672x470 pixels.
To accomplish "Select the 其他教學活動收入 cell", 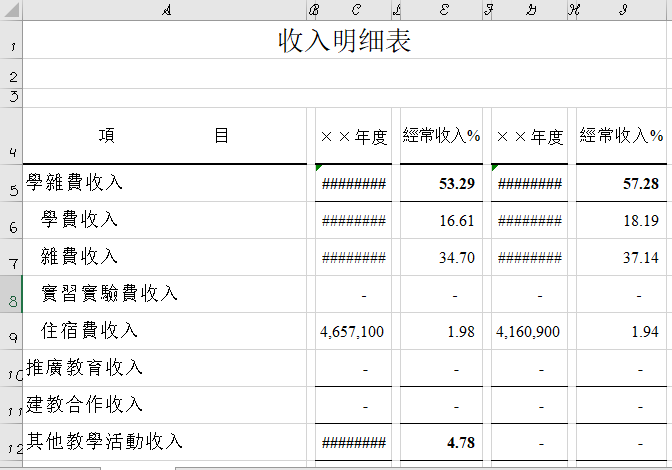I will click(164, 442).
